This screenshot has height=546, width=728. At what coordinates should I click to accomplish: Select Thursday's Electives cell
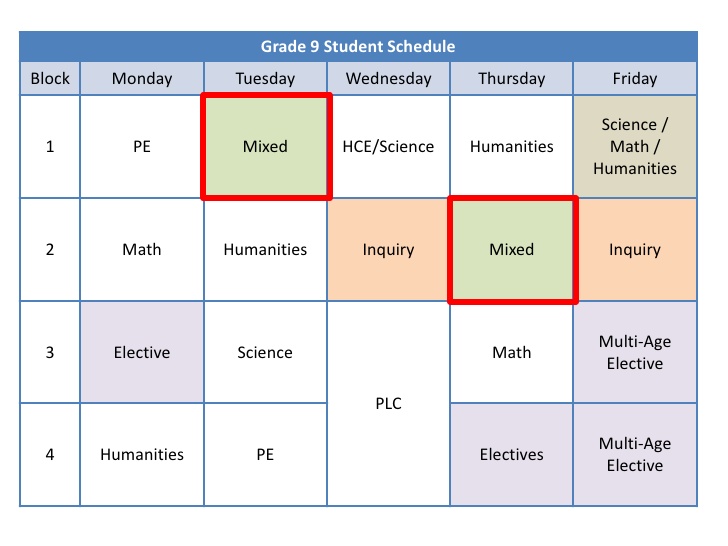click(512, 454)
